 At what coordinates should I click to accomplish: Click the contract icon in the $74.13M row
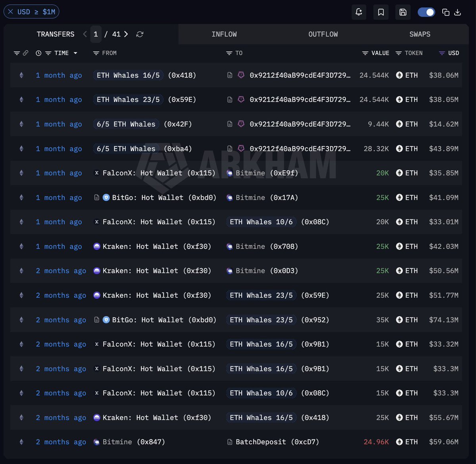tap(96, 320)
